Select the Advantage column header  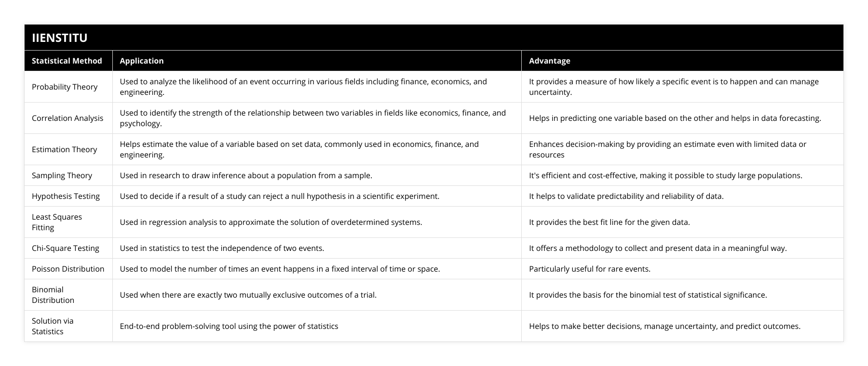coord(549,61)
